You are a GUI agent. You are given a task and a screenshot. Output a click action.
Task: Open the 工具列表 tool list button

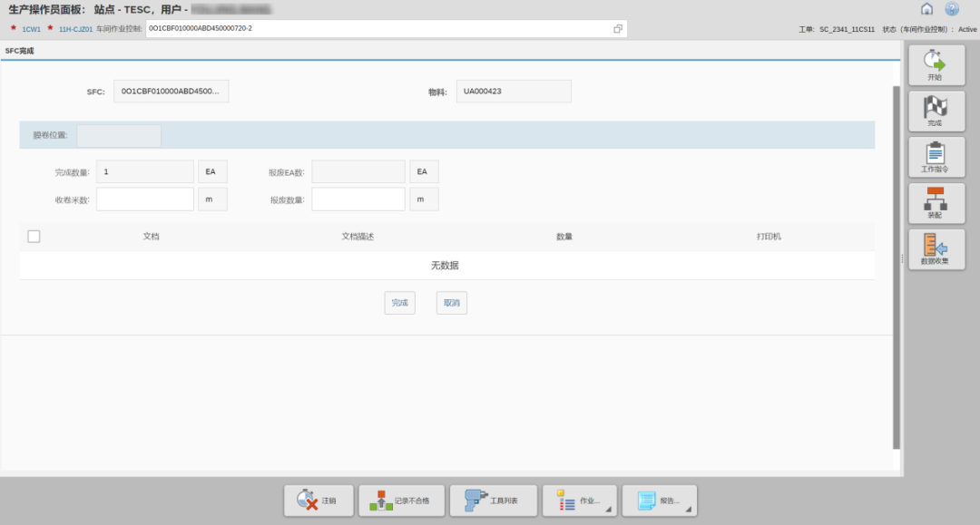493,501
